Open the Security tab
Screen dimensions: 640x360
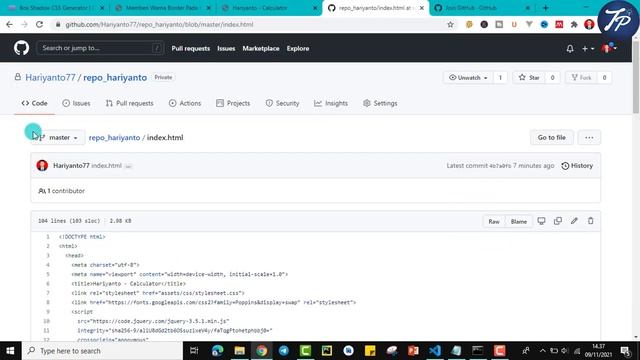click(x=282, y=103)
